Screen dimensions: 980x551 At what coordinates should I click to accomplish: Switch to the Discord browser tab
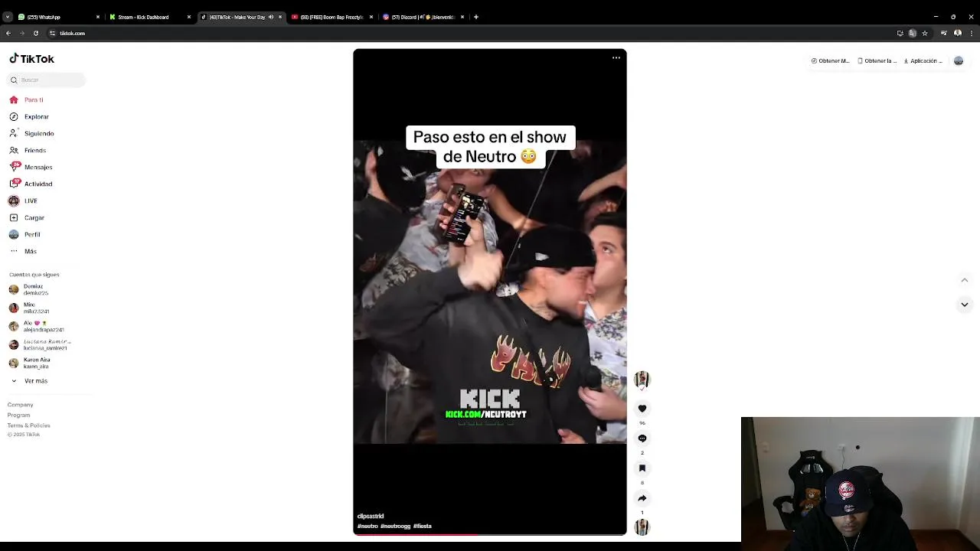(423, 17)
